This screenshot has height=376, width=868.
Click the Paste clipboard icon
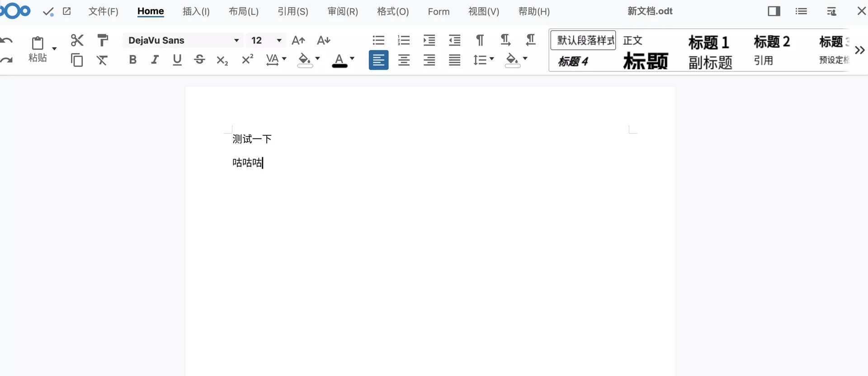pyautogui.click(x=38, y=43)
